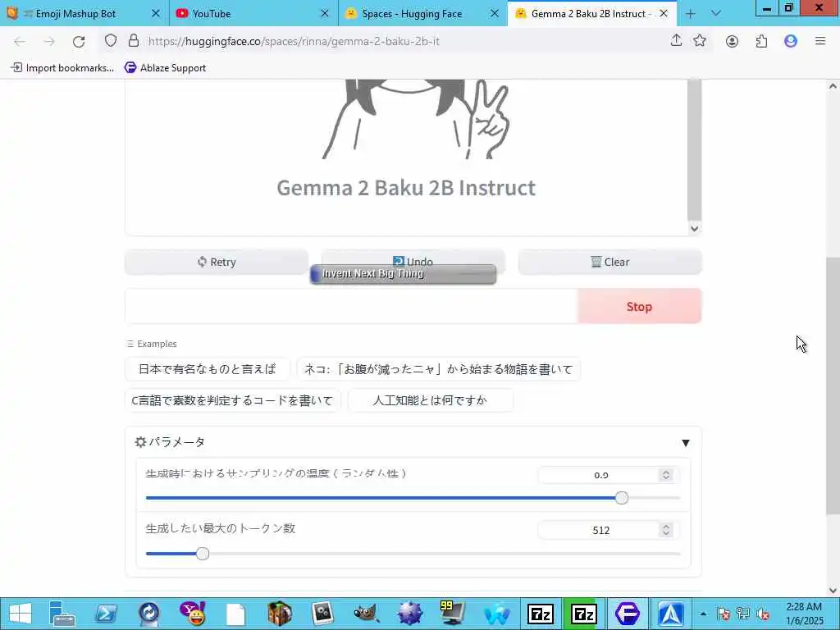Open the Windows Start menu
Viewport: 840px width, 630px height.
[20, 614]
